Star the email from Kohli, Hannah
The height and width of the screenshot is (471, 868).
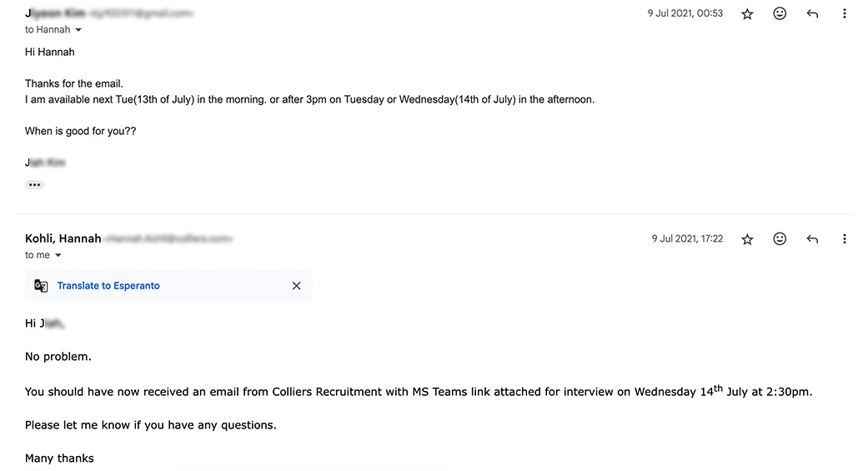click(x=747, y=239)
